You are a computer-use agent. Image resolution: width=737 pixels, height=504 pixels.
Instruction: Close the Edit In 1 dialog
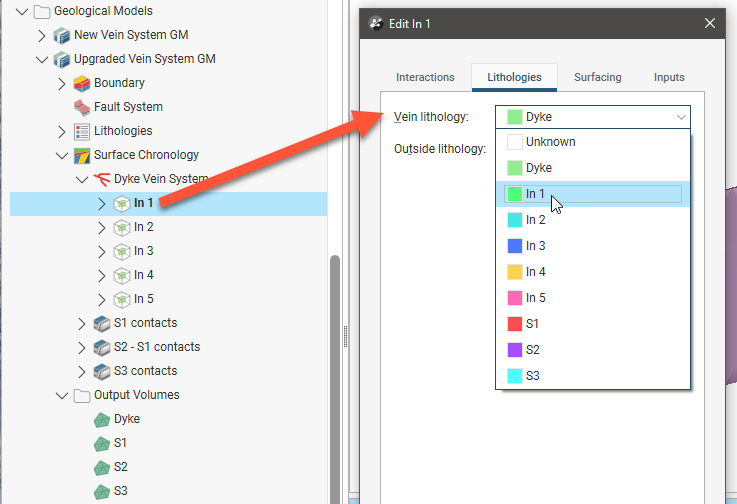[710, 23]
